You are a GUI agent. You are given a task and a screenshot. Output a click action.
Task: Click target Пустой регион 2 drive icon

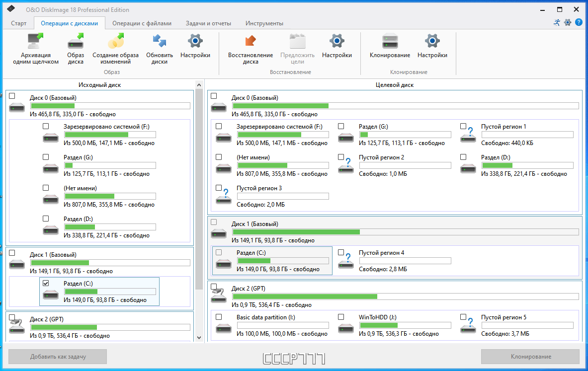pyautogui.click(x=346, y=166)
